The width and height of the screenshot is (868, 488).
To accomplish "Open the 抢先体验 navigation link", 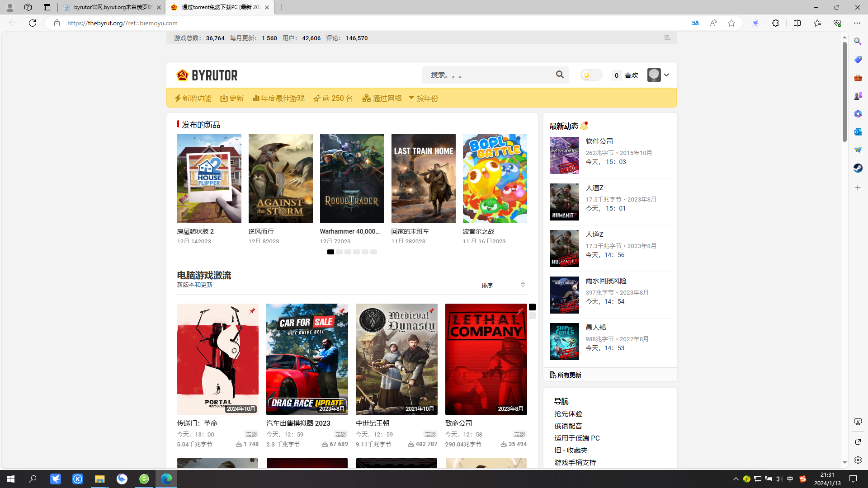I will pos(568,414).
